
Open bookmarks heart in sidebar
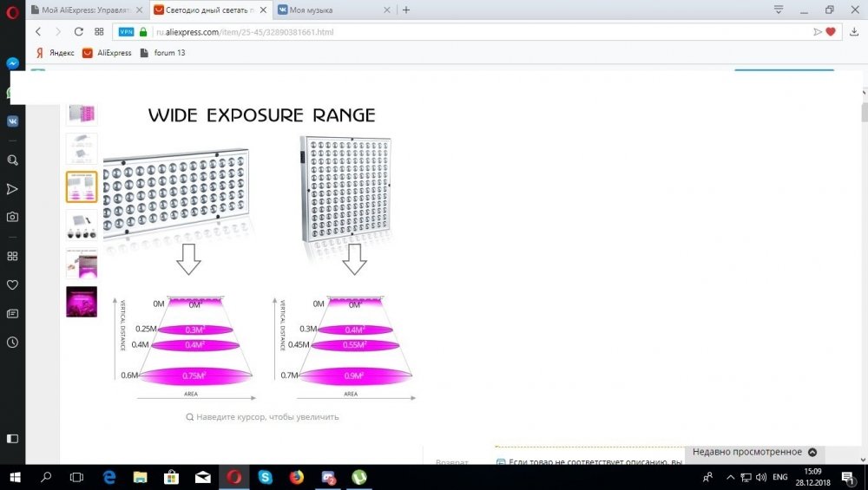click(12, 284)
